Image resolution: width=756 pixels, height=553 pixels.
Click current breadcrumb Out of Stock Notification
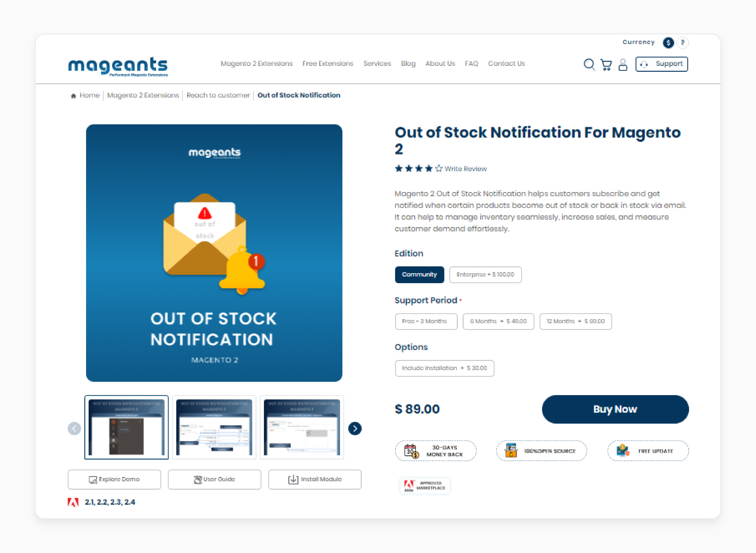[299, 95]
